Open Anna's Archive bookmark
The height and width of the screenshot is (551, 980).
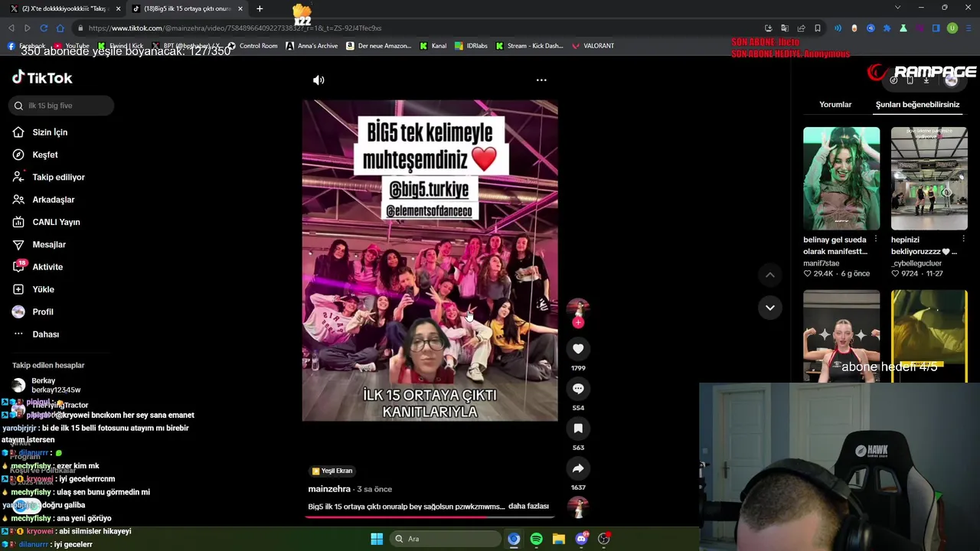coord(312,46)
